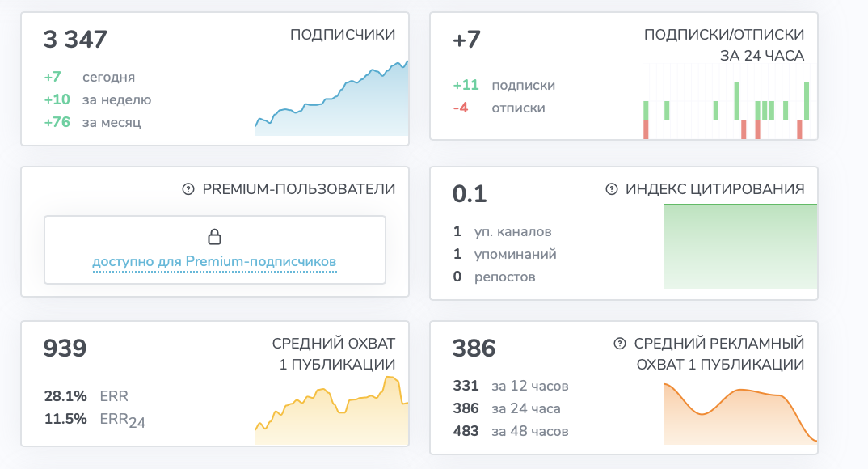Click the blue subscribers growth chart

point(331,98)
